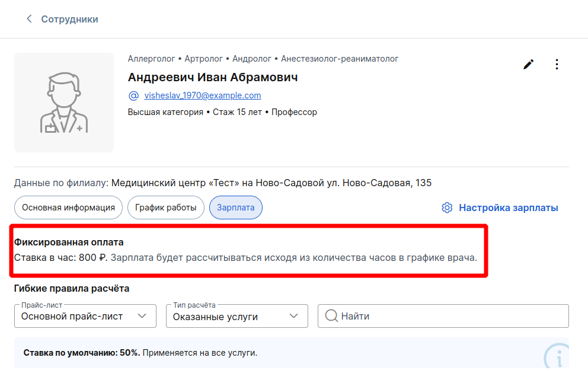Switch to Основная информация tab
Image resolution: width=588 pixels, height=383 pixels.
[x=68, y=208]
